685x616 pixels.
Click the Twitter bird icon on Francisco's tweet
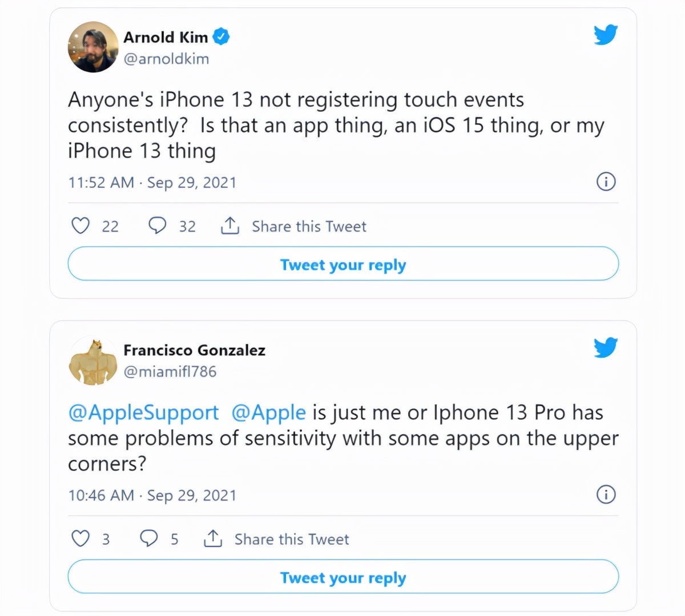[605, 347]
